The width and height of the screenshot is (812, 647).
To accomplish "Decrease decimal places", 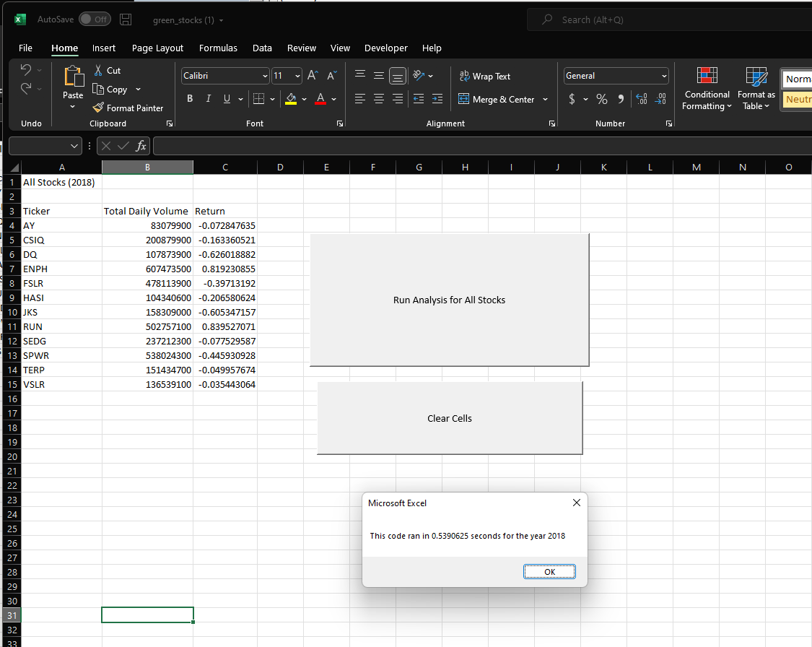I will pyautogui.click(x=660, y=98).
